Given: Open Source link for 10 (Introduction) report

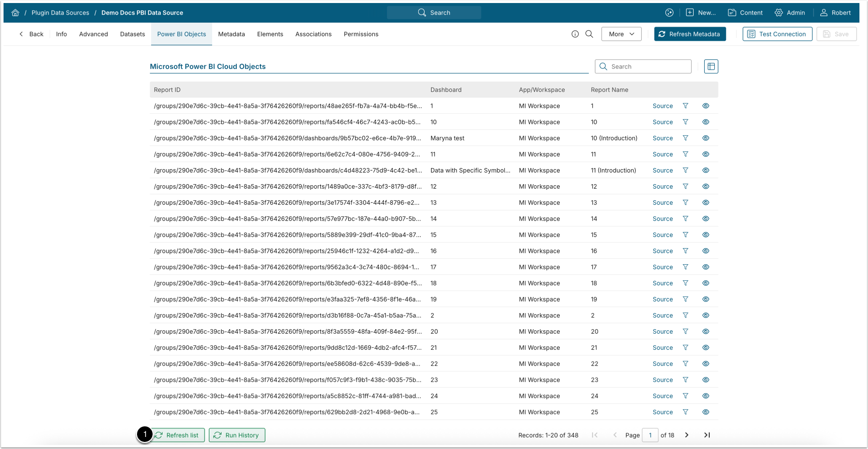Looking at the screenshot, I should (x=662, y=138).
